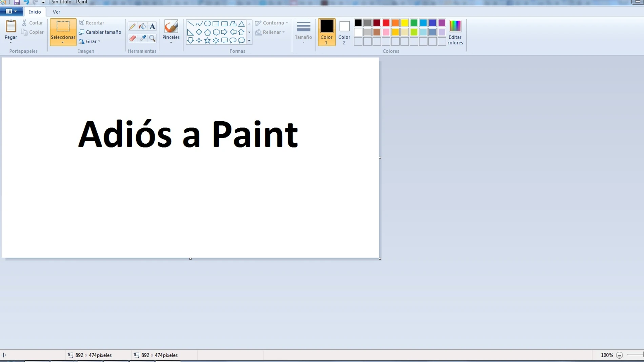Click the Pinceles brush icon
Screen dimensions: 644x362
point(171,26)
